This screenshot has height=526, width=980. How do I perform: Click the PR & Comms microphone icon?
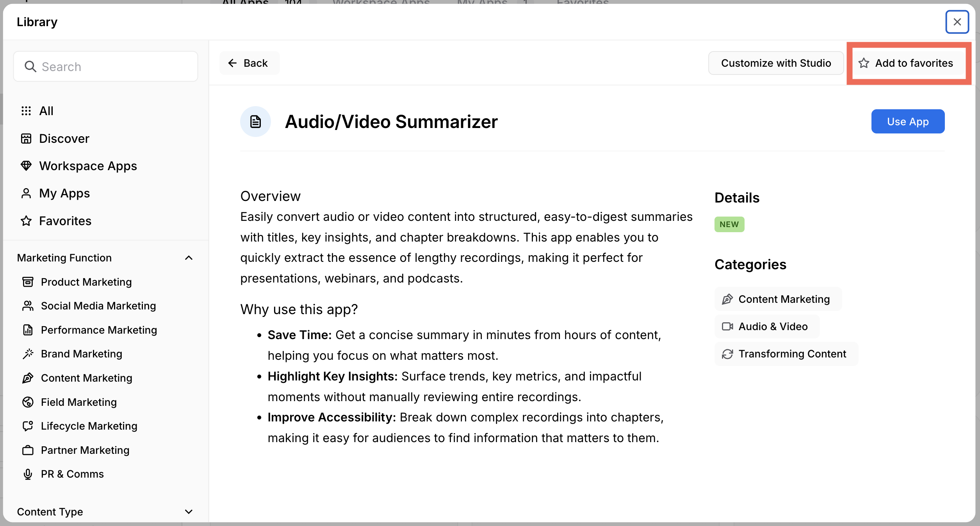[28, 474]
